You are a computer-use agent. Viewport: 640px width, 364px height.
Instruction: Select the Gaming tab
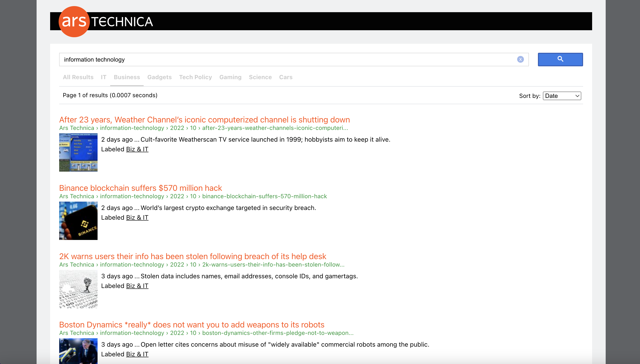[x=230, y=77]
